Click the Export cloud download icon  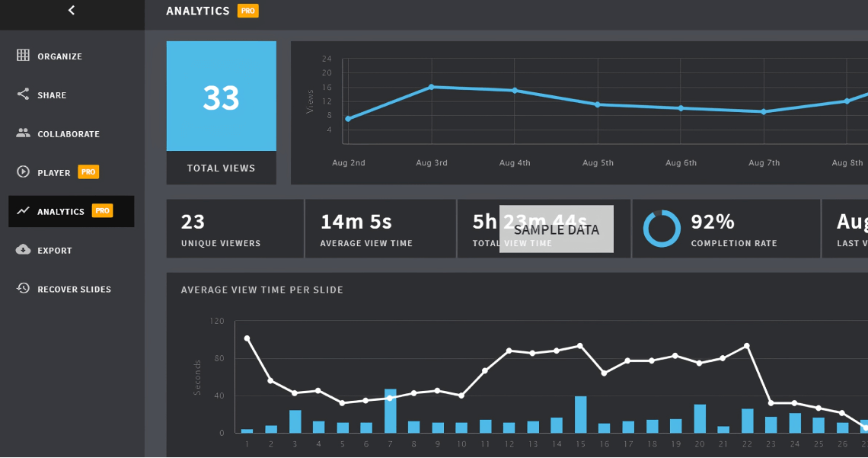23,249
